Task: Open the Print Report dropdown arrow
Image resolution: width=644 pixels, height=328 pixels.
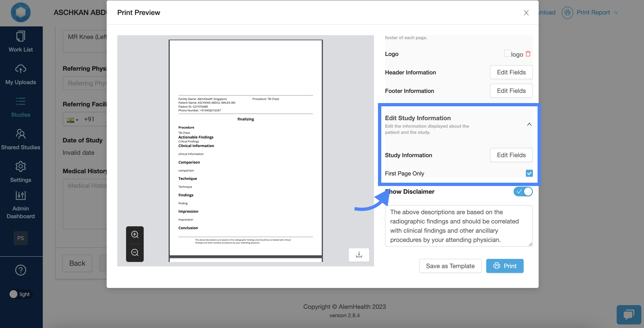Action: coord(616,13)
